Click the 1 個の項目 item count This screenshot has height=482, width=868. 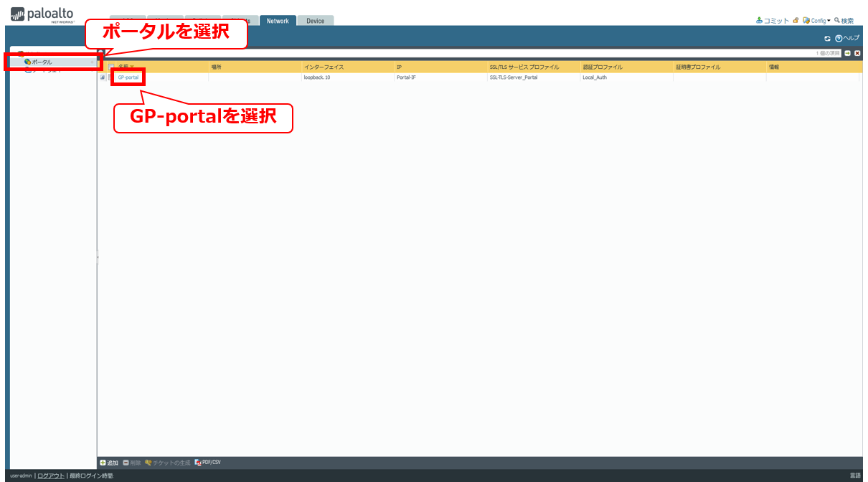(x=828, y=53)
